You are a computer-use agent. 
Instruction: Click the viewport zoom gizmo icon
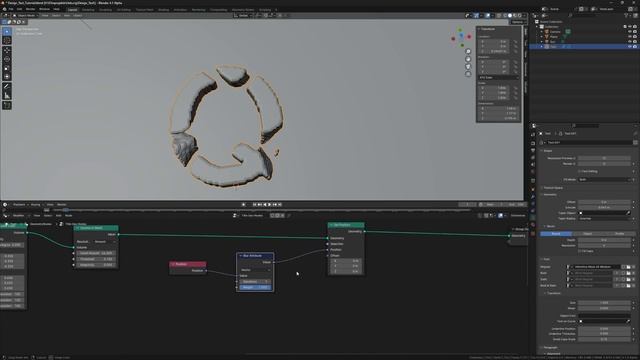tap(468, 51)
